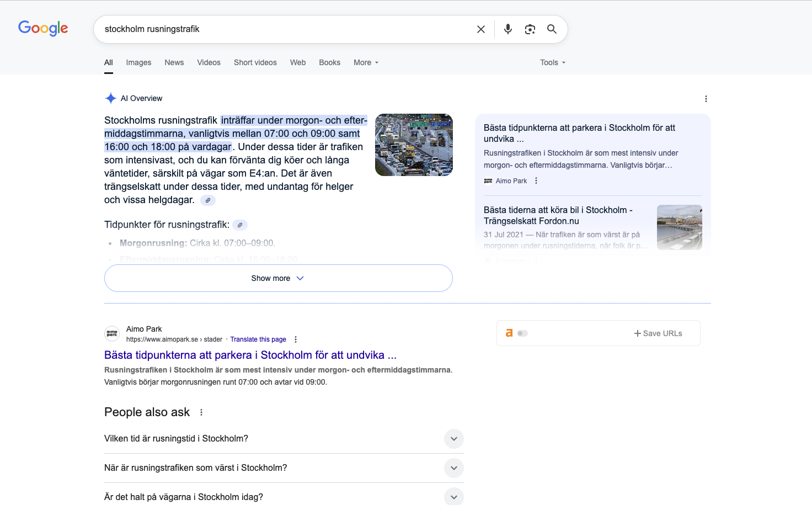The image size is (812, 505).
Task: Expand 'Är det halt på vägarna i Stockholm idag?'
Action: [284, 496]
